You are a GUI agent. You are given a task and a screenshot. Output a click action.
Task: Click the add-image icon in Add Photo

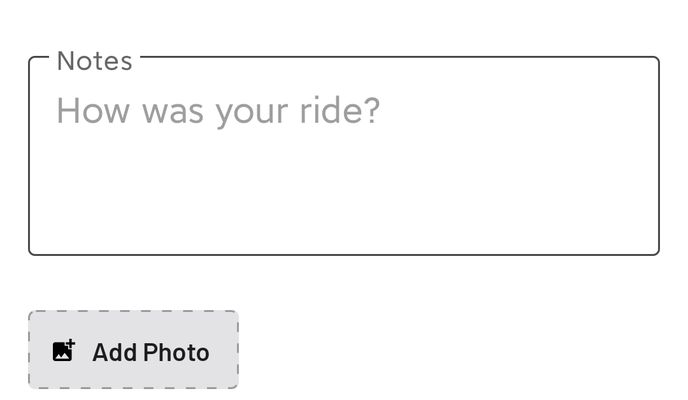coord(64,351)
